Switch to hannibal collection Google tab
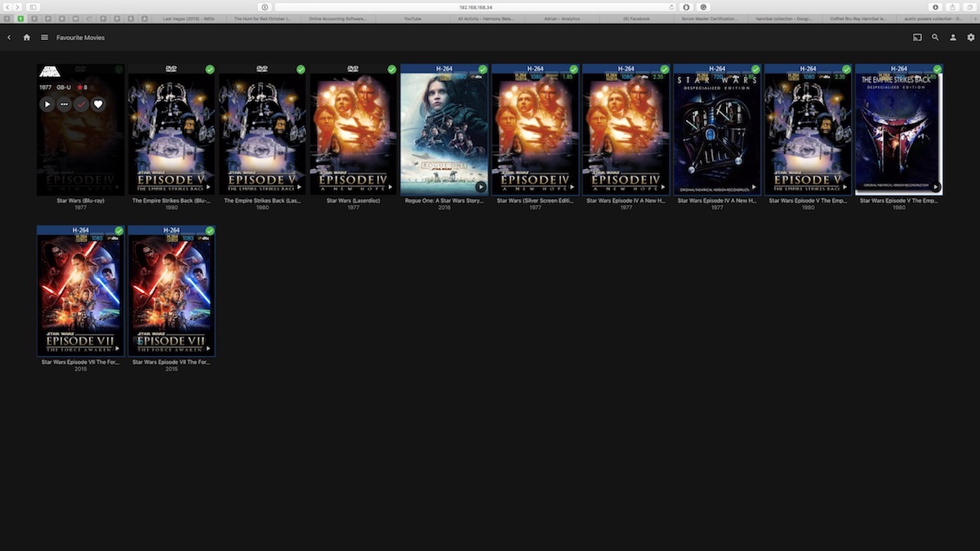The height and width of the screenshot is (551, 980). click(786, 18)
